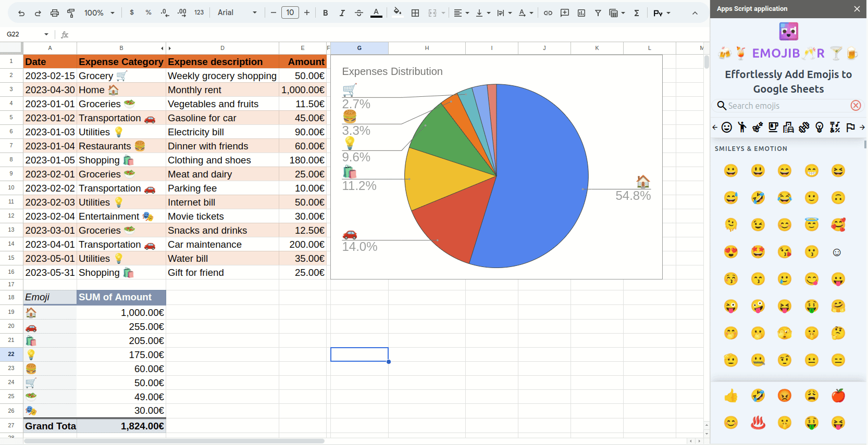This screenshot has height=445, width=868.
Task: Click the insert chart icon
Action: click(x=581, y=13)
